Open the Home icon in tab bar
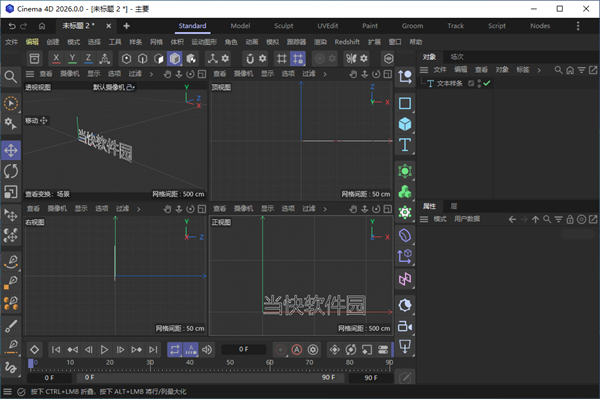 [42, 26]
